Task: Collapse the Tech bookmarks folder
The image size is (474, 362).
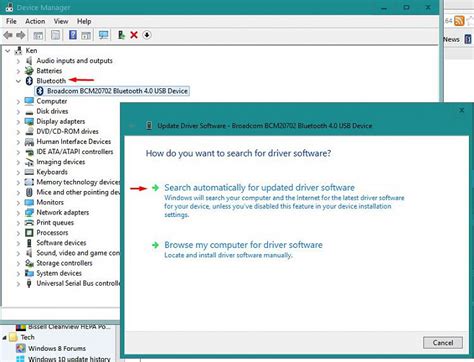Action: (5, 337)
